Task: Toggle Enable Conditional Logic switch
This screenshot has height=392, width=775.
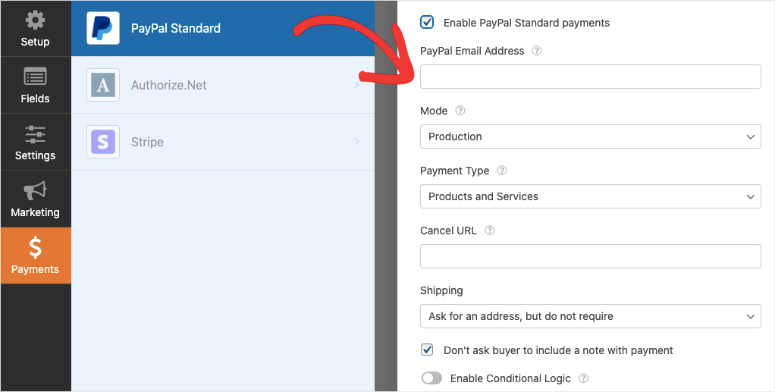Action: pos(431,378)
